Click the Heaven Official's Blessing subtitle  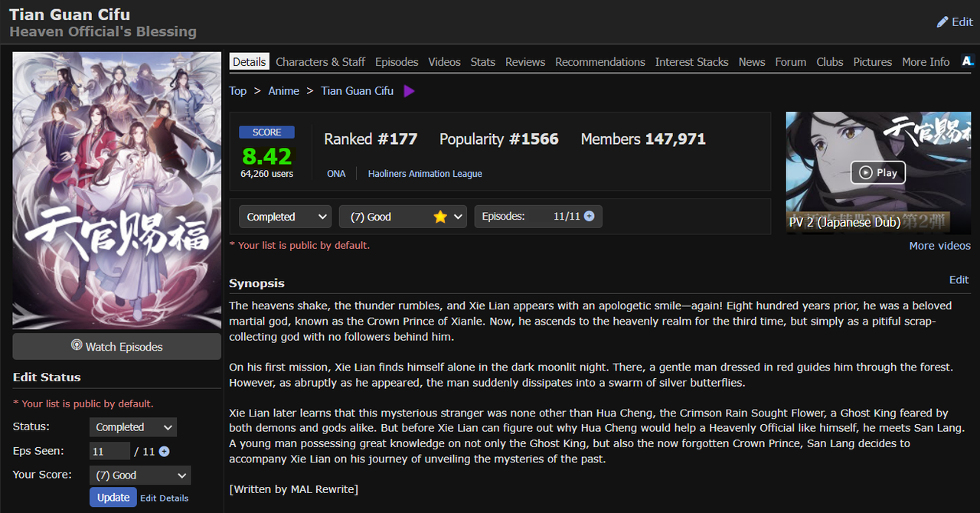(x=103, y=32)
